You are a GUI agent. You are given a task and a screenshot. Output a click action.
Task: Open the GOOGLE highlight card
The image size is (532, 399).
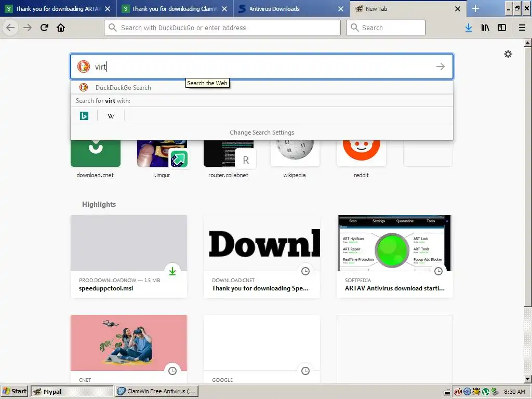coord(262,349)
